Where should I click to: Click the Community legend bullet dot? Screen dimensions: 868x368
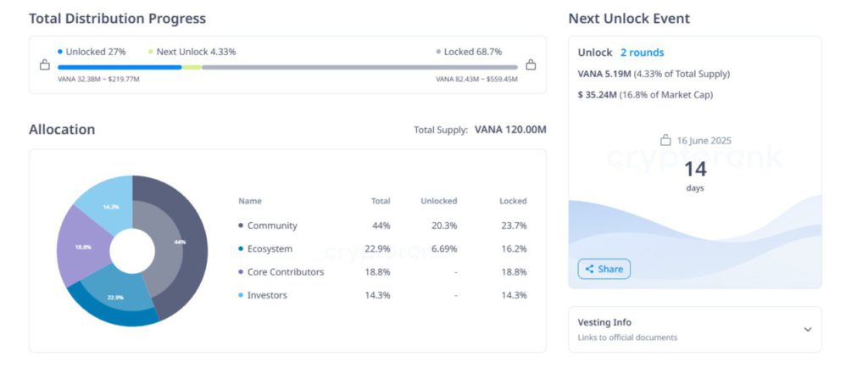(241, 226)
